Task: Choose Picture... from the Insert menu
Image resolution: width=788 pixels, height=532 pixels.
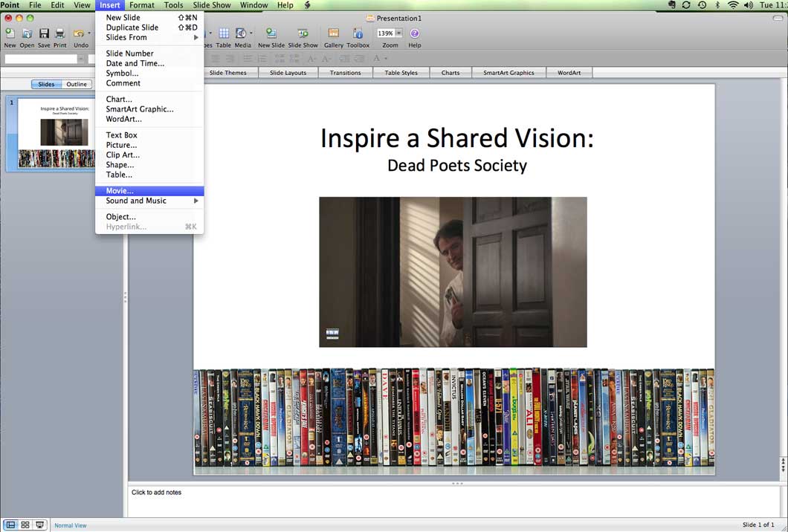Action: [x=149, y=145]
